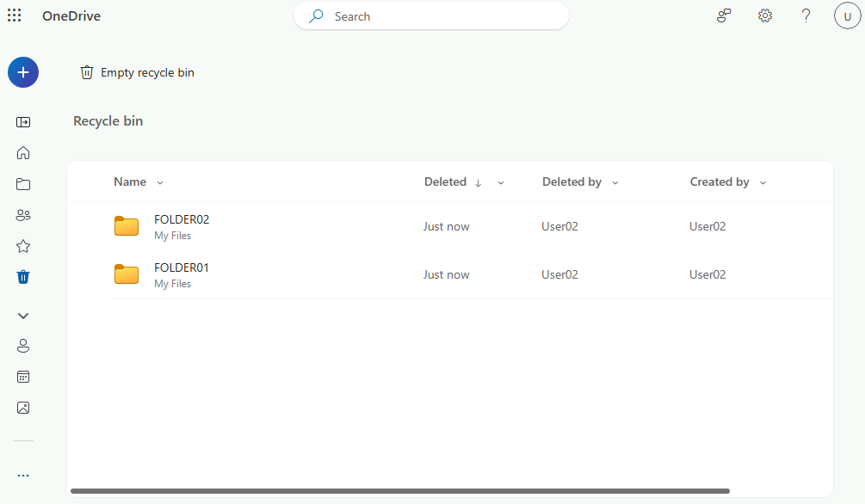The height and width of the screenshot is (504, 865).
Task: Open My Files folder icon in sidebar
Action: [23, 184]
